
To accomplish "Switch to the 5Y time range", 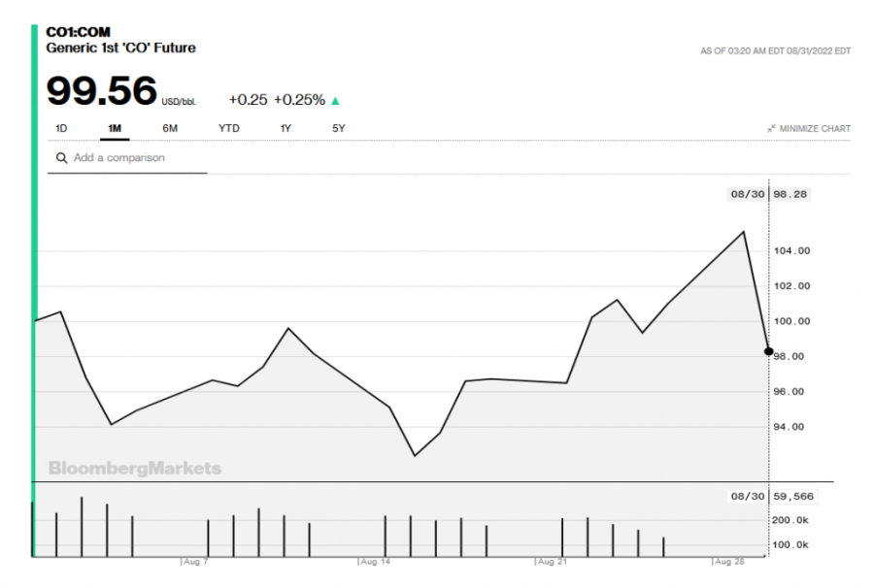I will pyautogui.click(x=339, y=128).
